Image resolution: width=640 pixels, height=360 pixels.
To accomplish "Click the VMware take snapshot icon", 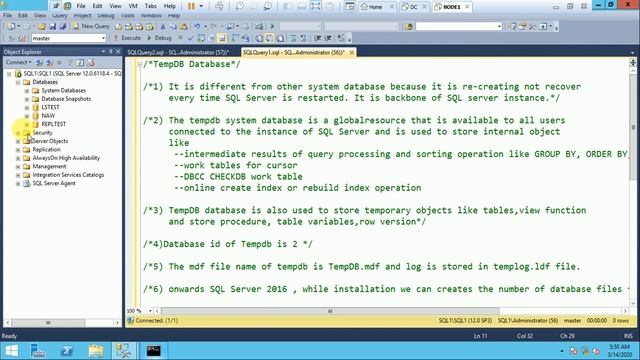I will (240, 6).
